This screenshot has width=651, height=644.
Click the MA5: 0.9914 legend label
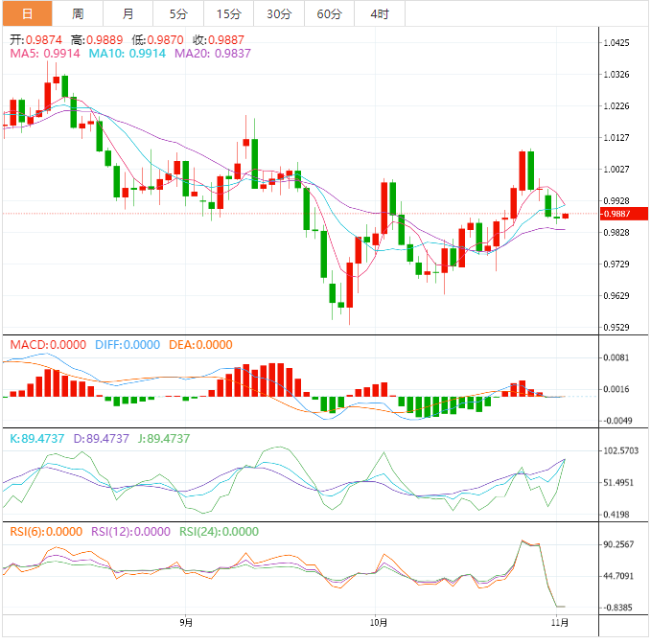(x=45, y=54)
